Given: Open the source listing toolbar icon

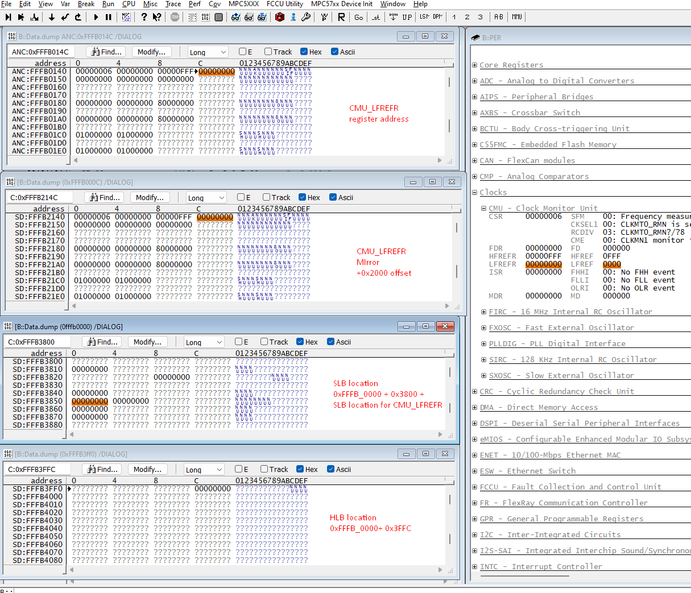Looking at the screenshot, I should tap(192, 17).
